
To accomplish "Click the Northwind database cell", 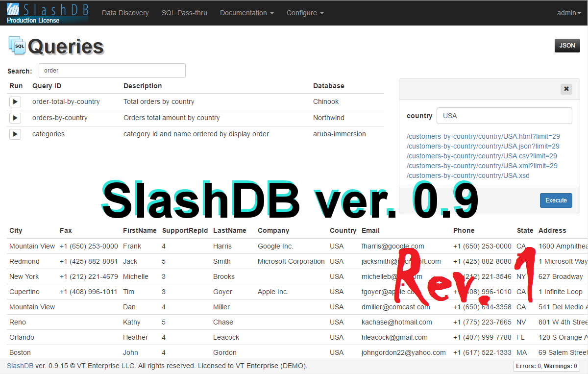I will click(x=329, y=118).
